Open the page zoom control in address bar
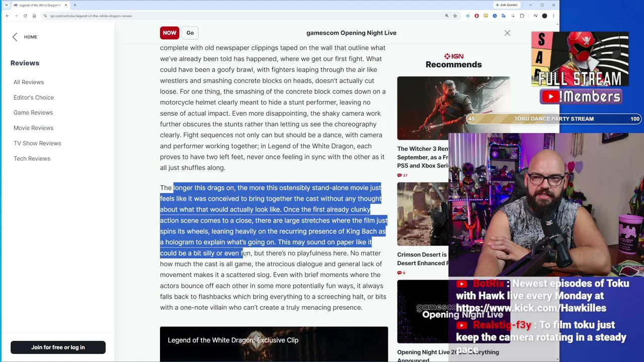 447,16
